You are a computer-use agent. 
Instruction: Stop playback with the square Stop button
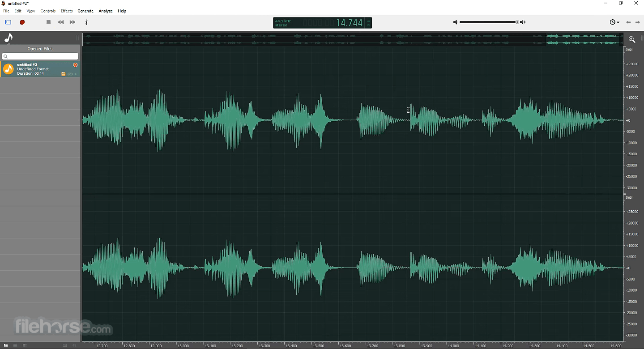[48, 22]
